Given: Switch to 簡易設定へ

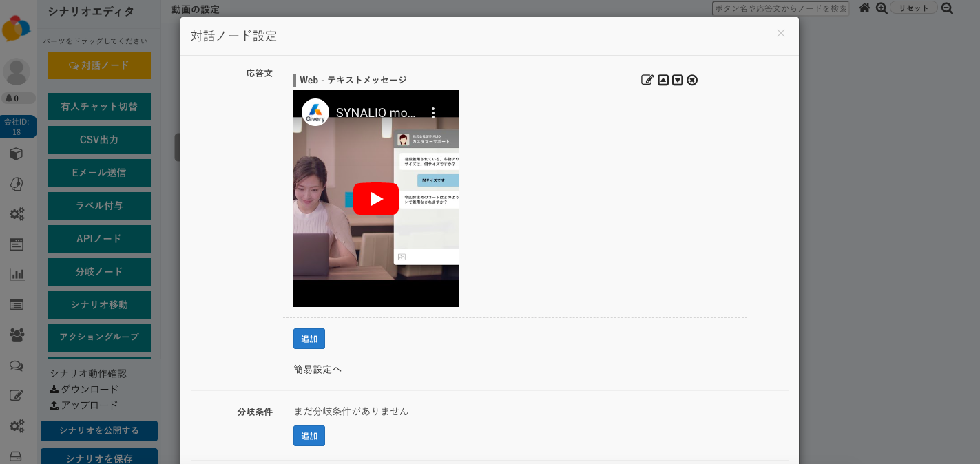Looking at the screenshot, I should [x=317, y=369].
